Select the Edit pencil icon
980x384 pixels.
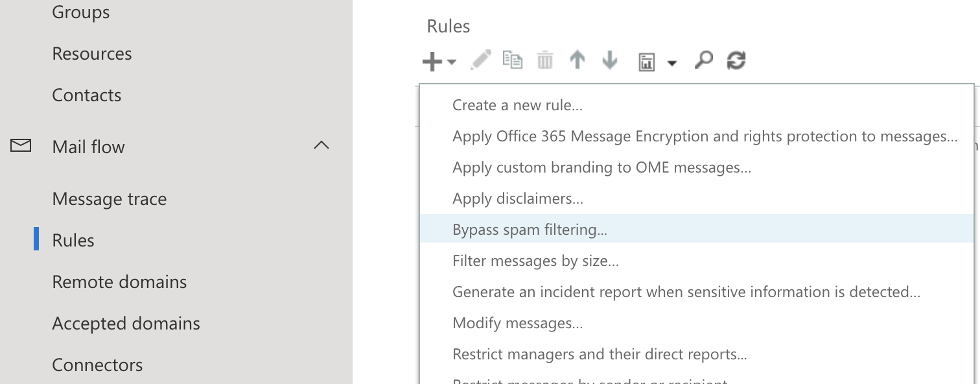480,60
